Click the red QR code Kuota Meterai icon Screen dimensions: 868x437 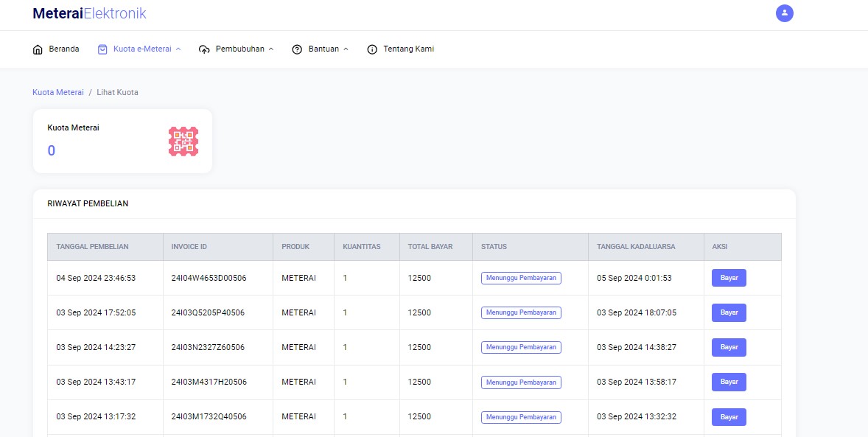[x=183, y=141]
